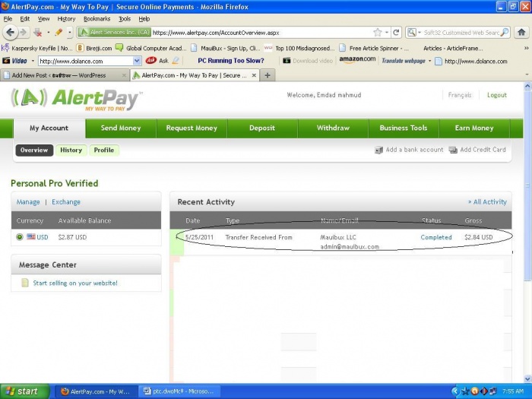Viewport: 532px width, 399px height.
Task: Open the Request Money tab
Action: pyautogui.click(x=192, y=128)
